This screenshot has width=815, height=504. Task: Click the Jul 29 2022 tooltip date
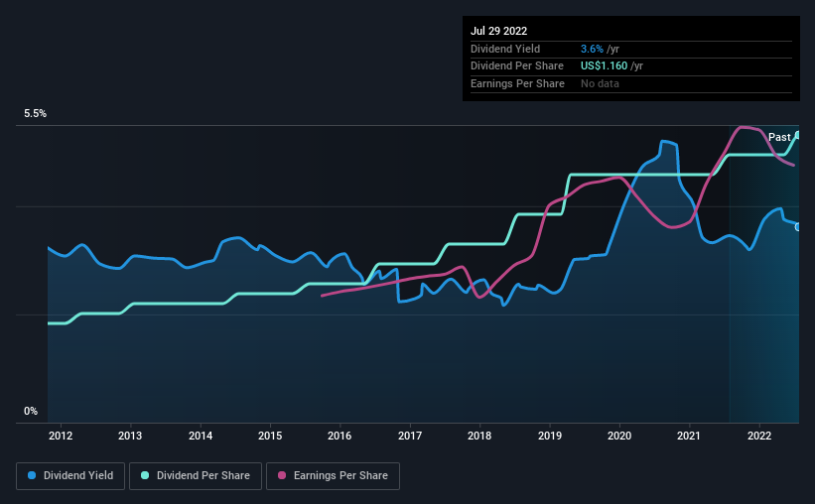pos(498,31)
